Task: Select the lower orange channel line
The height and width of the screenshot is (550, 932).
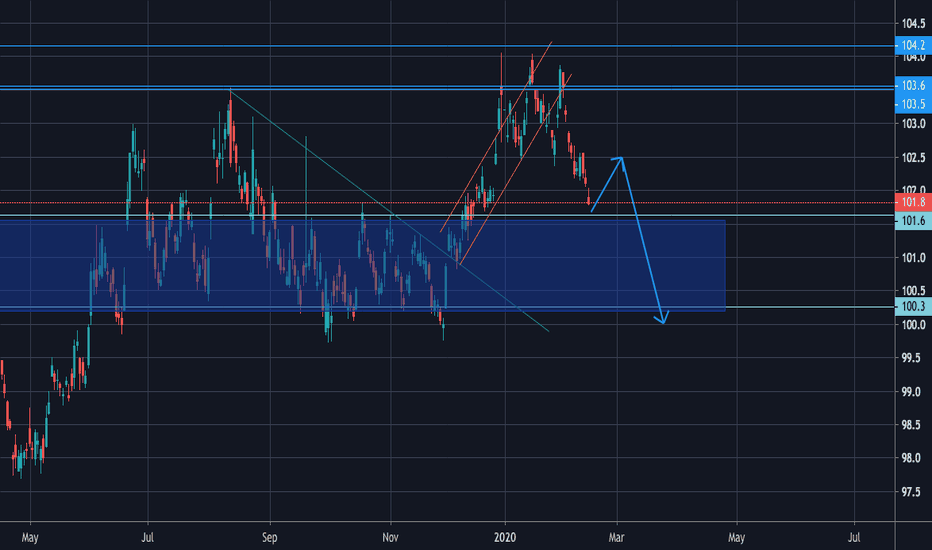Action: pos(515,169)
